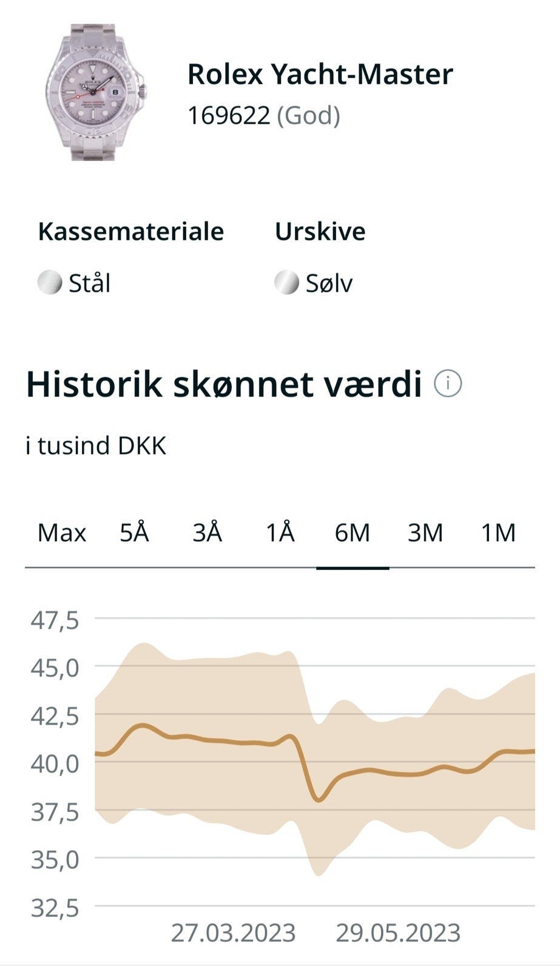The image size is (560, 971).
Task: Click the price dip on the chart line
Action: 319,800
